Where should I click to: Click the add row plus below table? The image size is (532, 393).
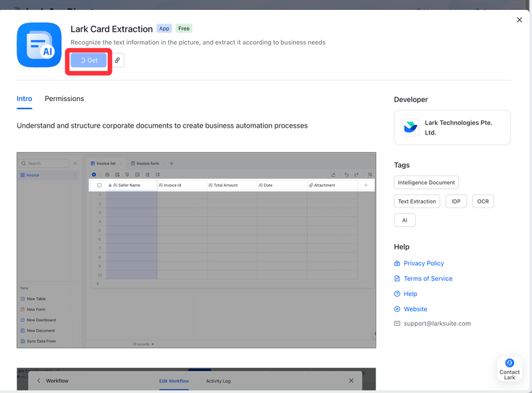(97, 284)
